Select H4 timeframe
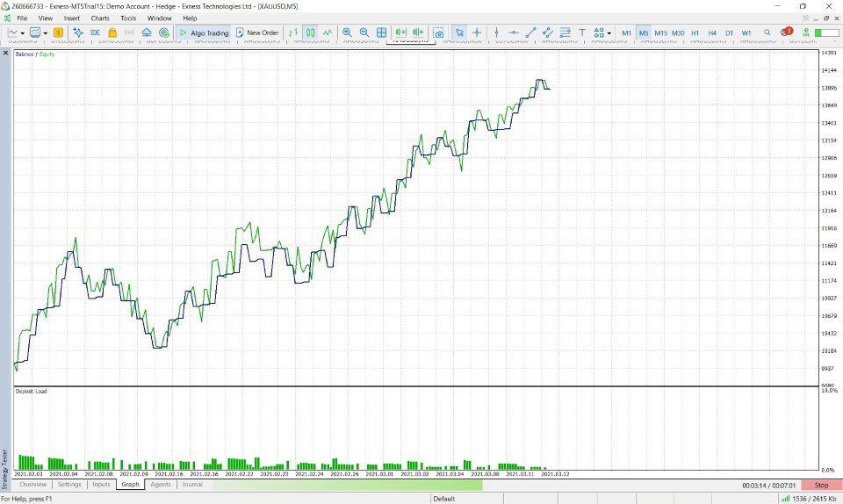 (712, 33)
